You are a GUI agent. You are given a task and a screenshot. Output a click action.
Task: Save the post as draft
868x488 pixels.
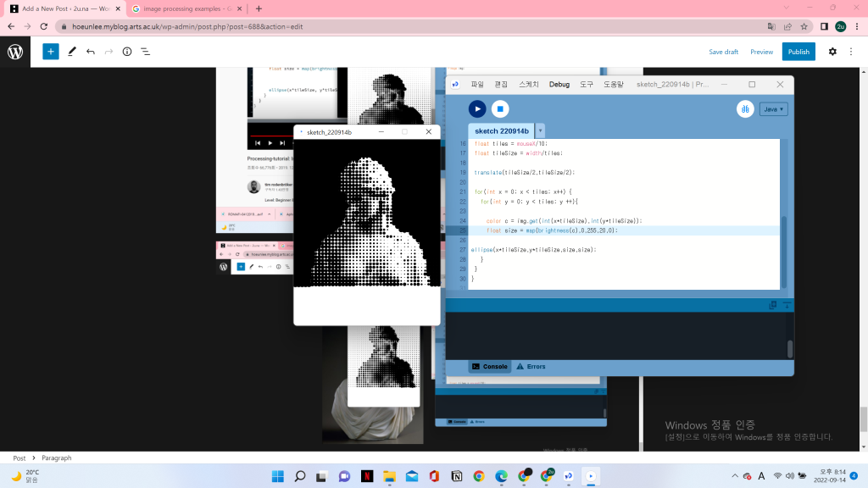click(724, 52)
